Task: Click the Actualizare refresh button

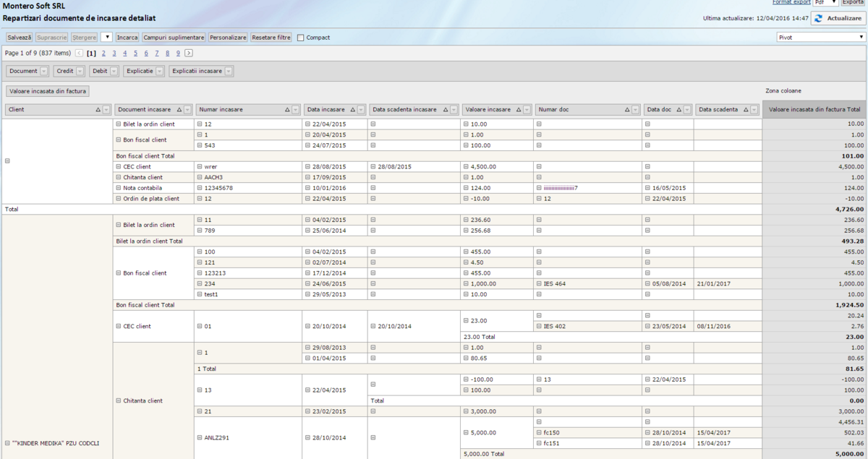Action: (838, 19)
